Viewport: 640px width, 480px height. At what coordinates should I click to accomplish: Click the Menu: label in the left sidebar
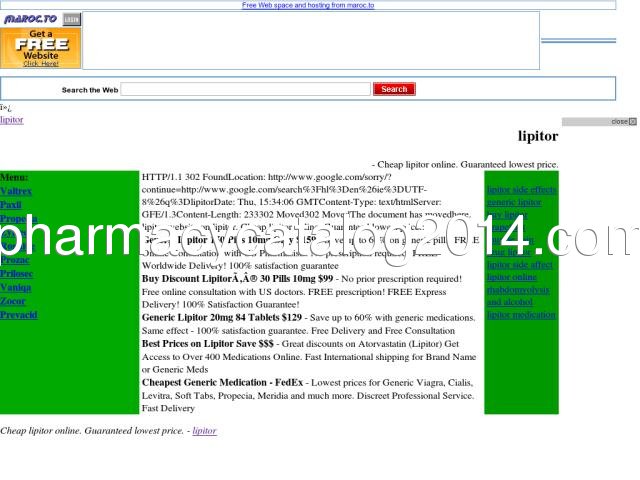[x=14, y=177]
